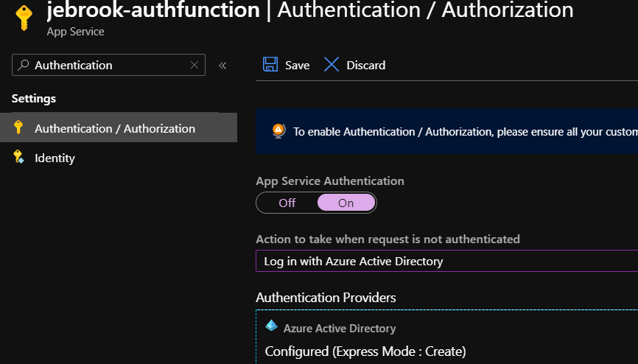Switch App Service Authentication to Off
The height and width of the screenshot is (364, 638).
[x=287, y=203]
